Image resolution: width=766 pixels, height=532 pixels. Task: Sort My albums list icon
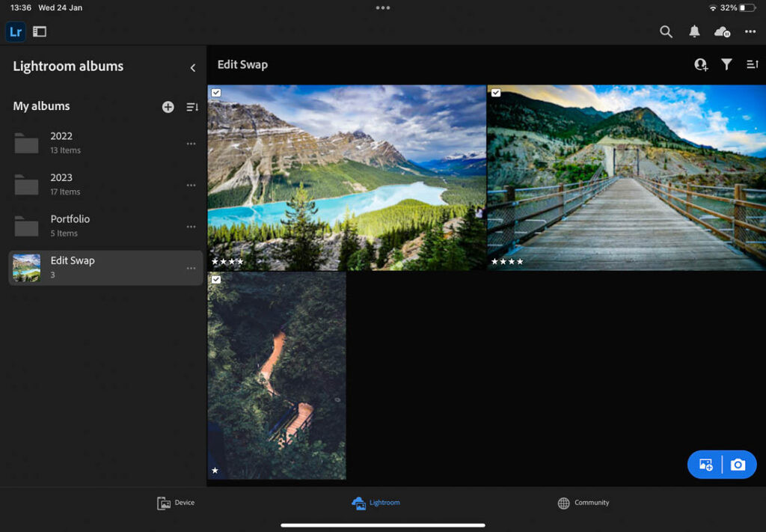tap(192, 107)
